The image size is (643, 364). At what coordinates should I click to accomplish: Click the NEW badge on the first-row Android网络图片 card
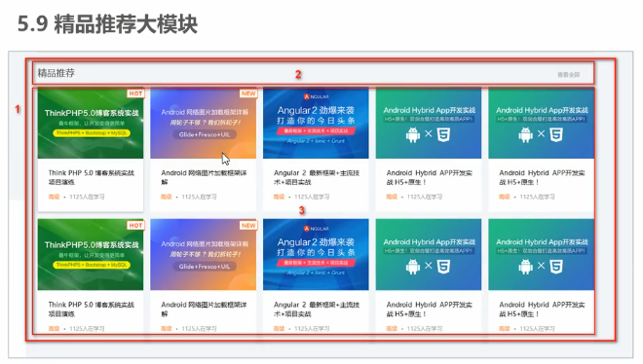[248, 93]
